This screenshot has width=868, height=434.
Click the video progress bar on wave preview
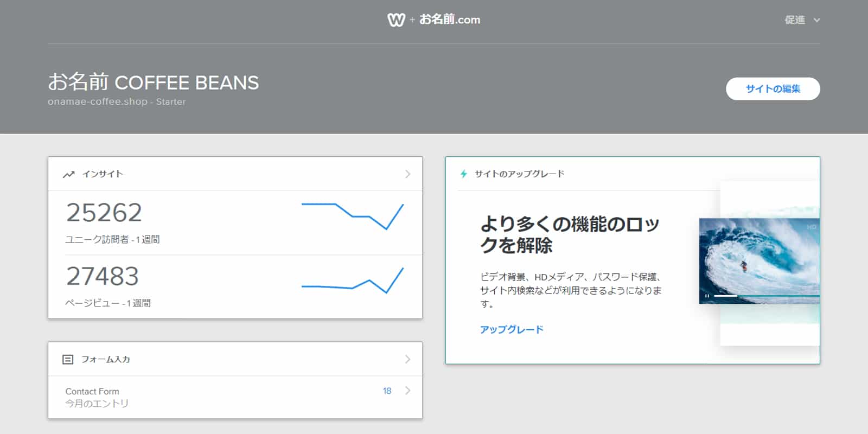click(x=766, y=296)
